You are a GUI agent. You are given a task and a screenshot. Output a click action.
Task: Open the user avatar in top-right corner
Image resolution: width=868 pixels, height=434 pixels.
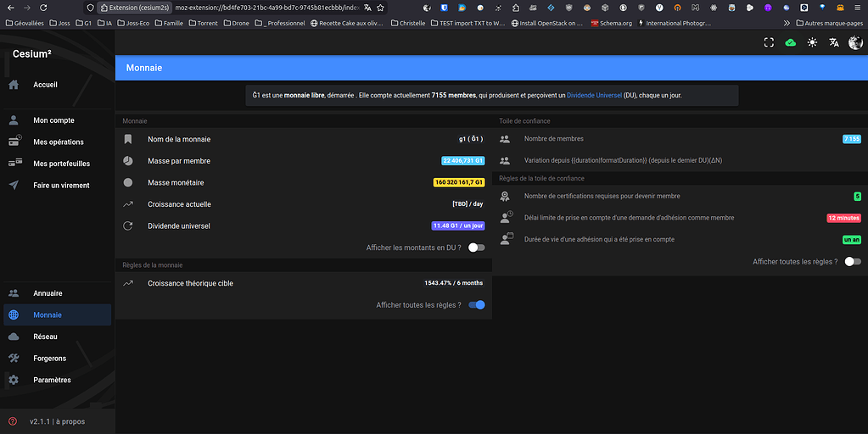click(x=855, y=42)
